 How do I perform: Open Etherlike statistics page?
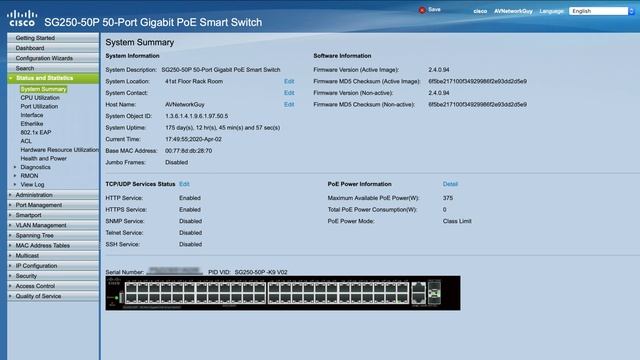tap(32, 124)
